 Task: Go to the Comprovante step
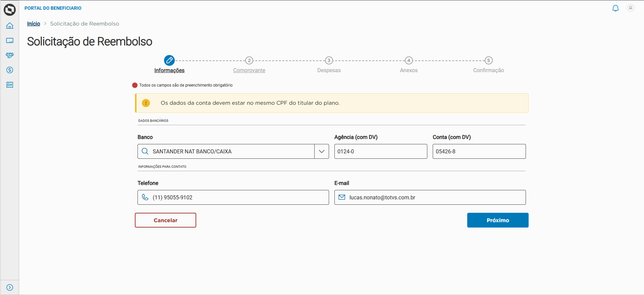click(249, 70)
